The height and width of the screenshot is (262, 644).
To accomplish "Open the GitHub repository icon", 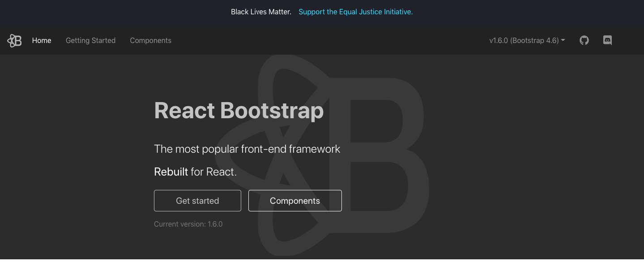I will (x=584, y=40).
